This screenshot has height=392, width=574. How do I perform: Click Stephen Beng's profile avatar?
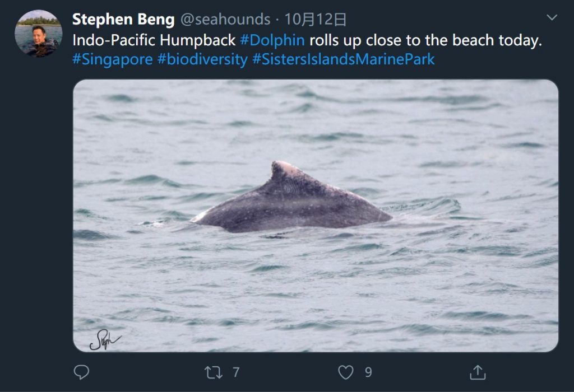(x=38, y=34)
